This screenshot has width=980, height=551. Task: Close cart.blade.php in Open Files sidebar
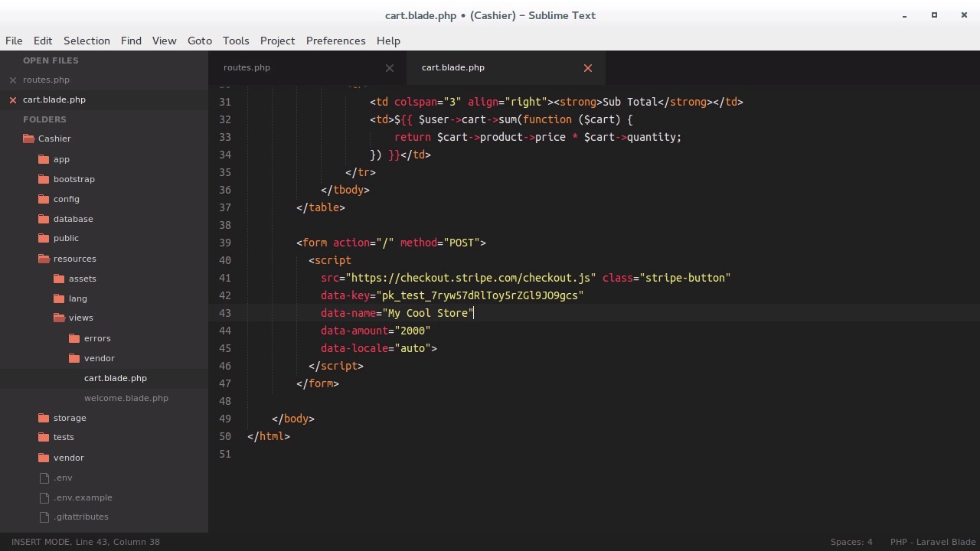click(x=13, y=99)
